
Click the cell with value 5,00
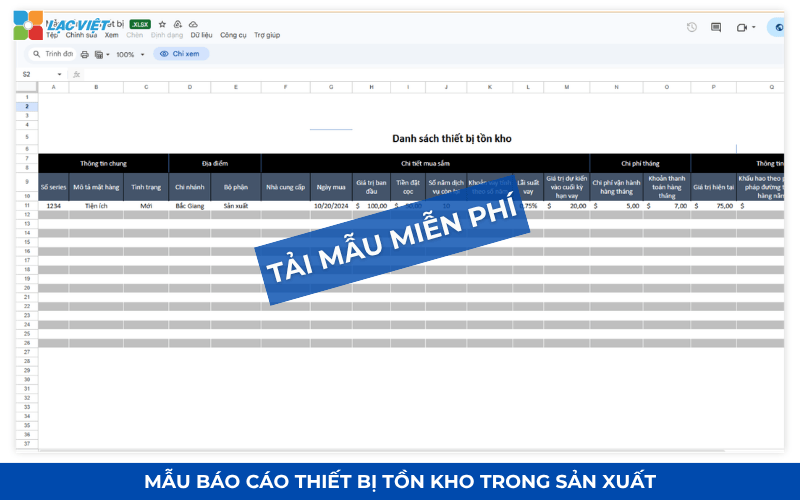point(616,206)
